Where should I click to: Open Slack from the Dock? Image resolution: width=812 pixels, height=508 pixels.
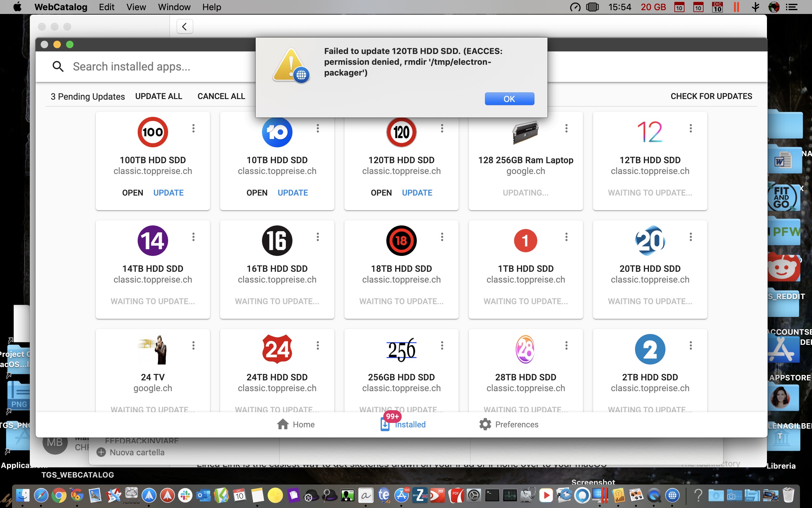[x=185, y=495]
